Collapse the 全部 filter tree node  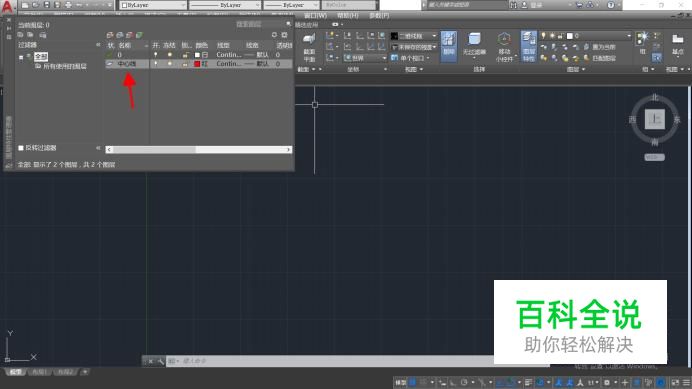(x=21, y=57)
